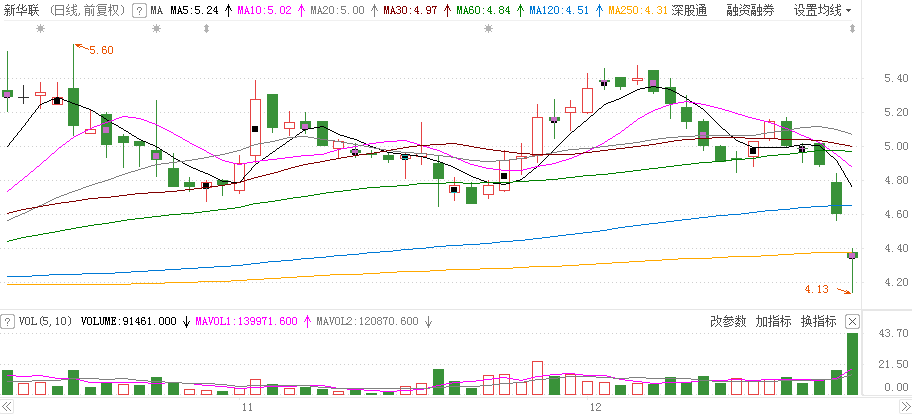Click 加指标 to add an indicator
The width and height of the screenshot is (912, 415).
[x=774, y=321]
